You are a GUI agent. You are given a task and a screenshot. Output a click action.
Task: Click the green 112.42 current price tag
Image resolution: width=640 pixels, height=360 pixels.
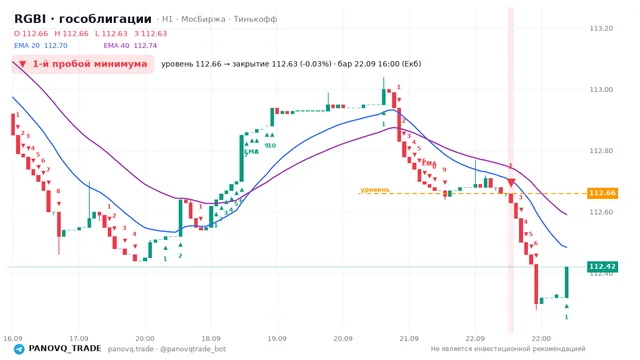602,267
